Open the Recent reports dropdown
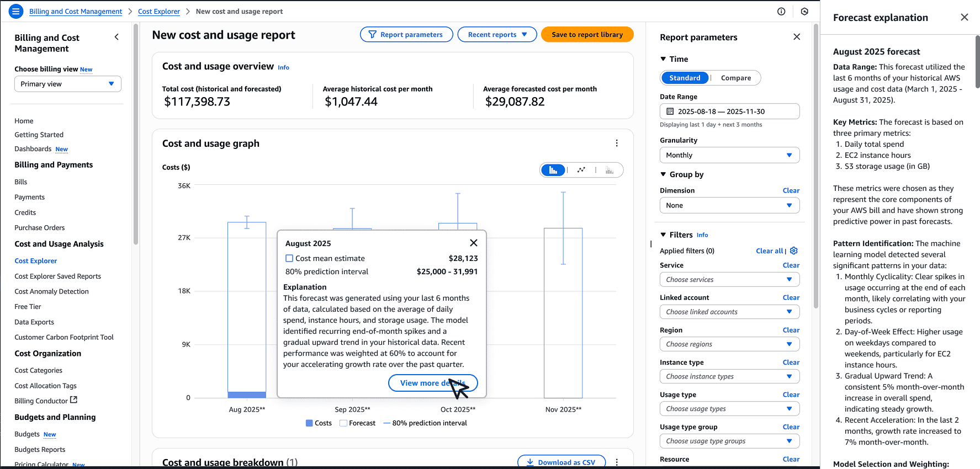The width and height of the screenshot is (980, 469). [497, 34]
